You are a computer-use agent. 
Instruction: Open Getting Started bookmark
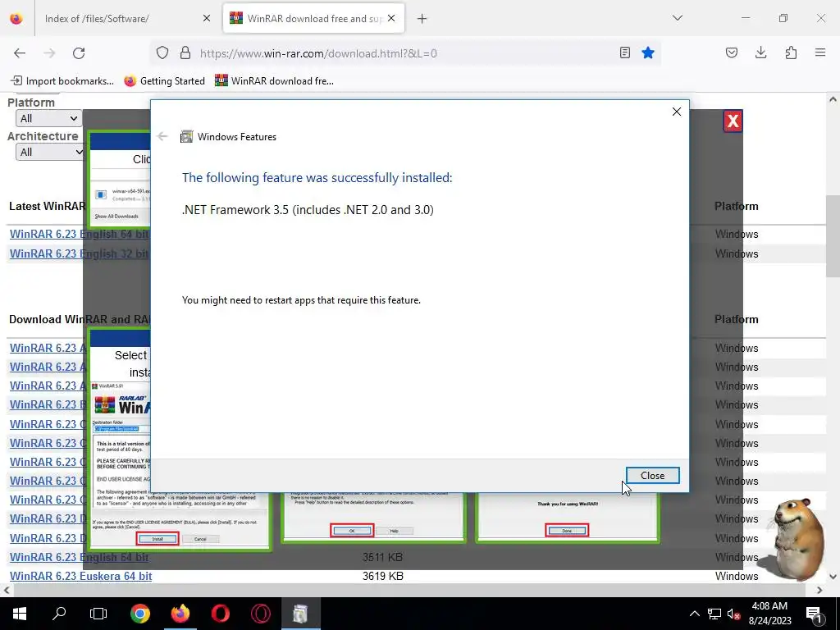click(x=164, y=81)
